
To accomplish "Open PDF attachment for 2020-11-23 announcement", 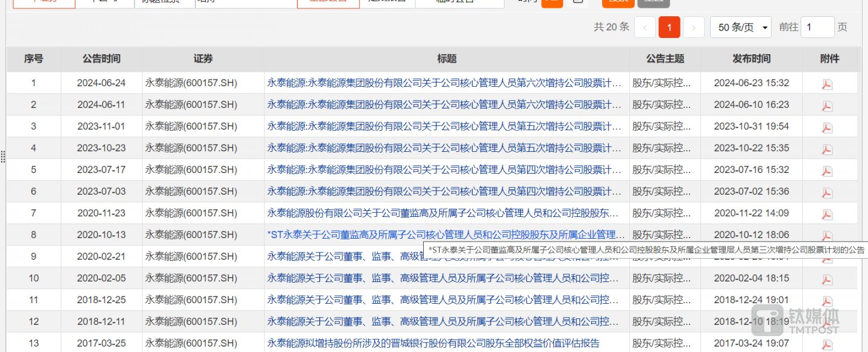I will pyautogui.click(x=827, y=214).
